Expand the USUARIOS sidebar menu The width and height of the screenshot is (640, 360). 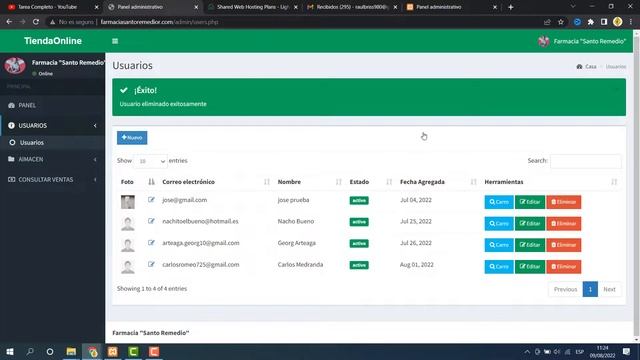[52, 125]
